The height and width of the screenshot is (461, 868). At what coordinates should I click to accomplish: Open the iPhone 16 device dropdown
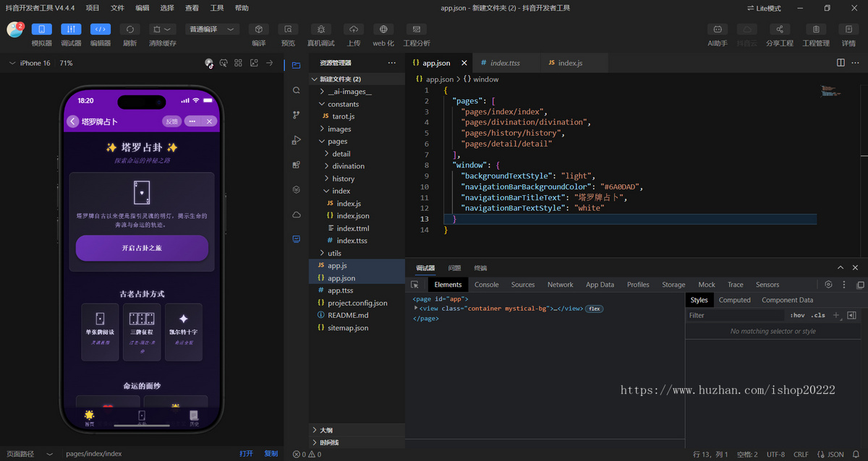pos(30,63)
